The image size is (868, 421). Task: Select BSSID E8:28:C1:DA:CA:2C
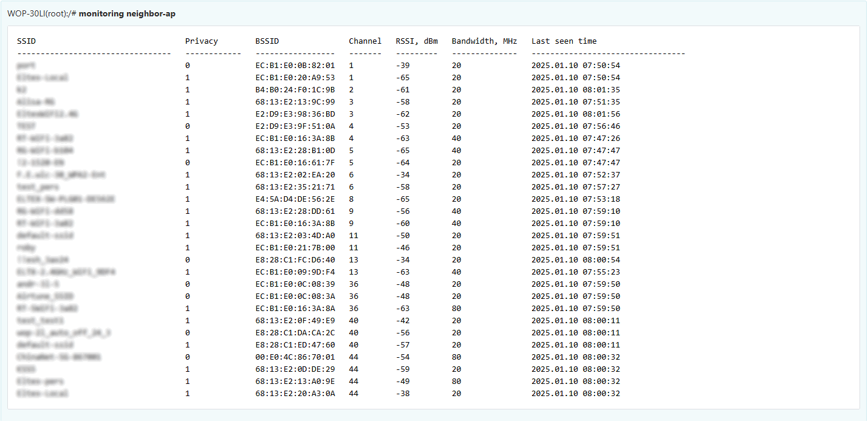(295, 333)
